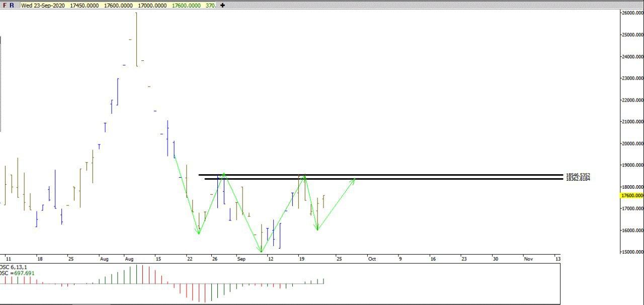Click the blue R icon in the header
The height and width of the screenshot is (305, 644).
12,6
